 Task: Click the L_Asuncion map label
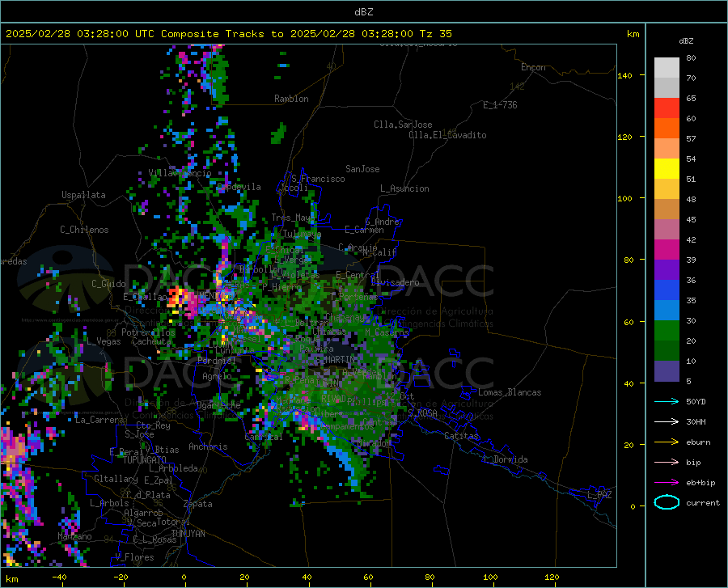pyautogui.click(x=404, y=188)
